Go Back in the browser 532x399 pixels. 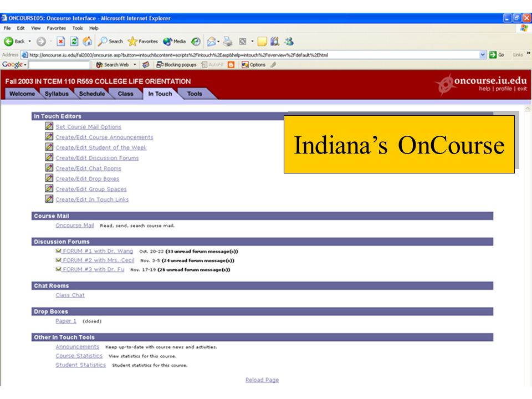tap(14, 42)
